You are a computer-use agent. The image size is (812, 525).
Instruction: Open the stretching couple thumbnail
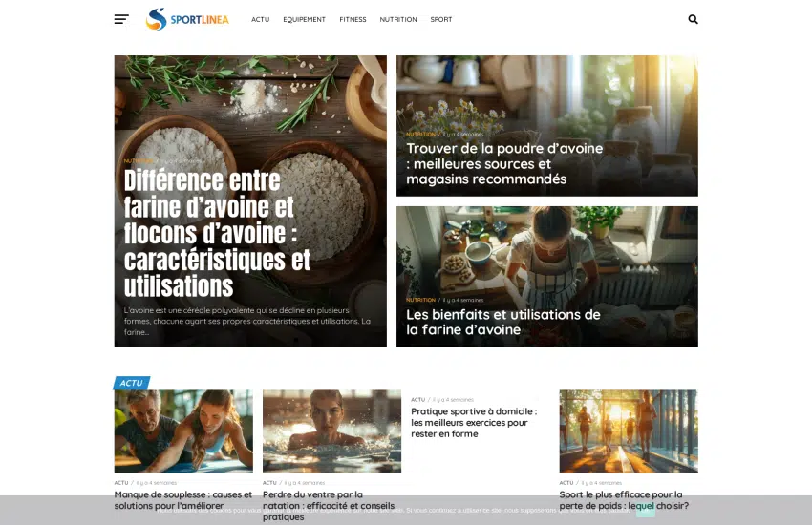coord(183,430)
